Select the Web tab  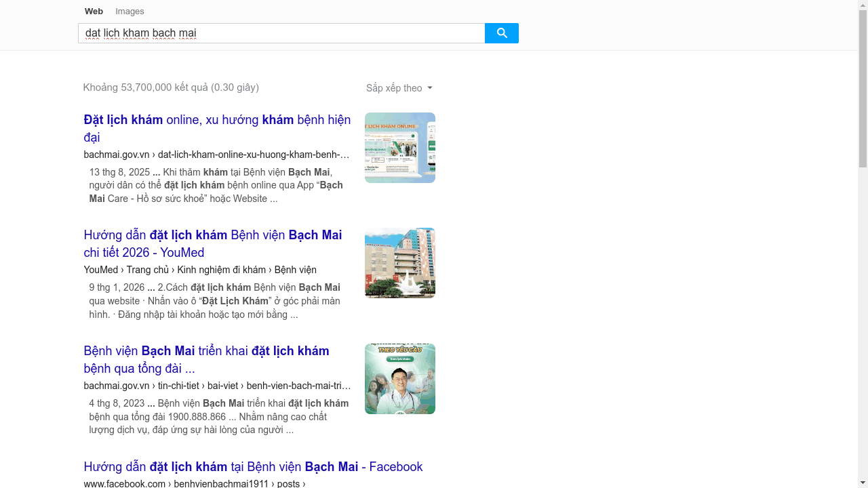pyautogui.click(x=94, y=12)
